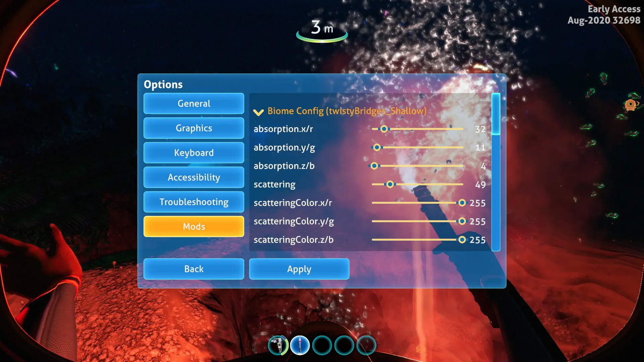Collapse the Biome Config twistyBridges_Shallow expander
Image resolution: width=644 pixels, height=362 pixels.
tap(258, 111)
